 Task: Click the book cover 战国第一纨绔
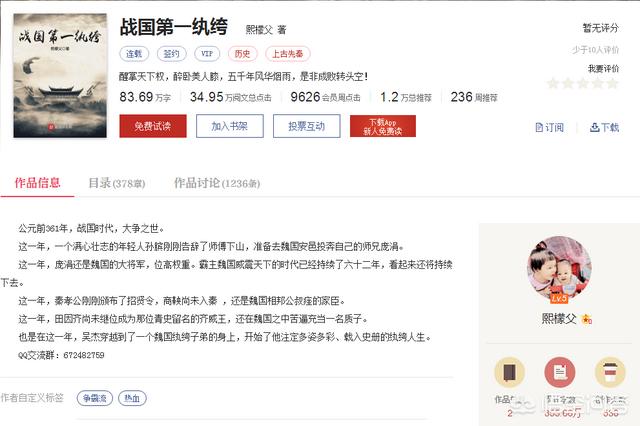60,75
